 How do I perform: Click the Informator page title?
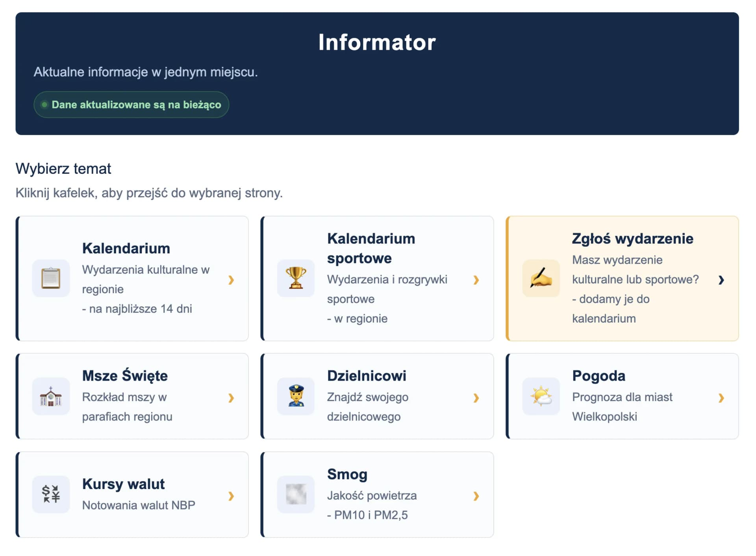pos(377,42)
